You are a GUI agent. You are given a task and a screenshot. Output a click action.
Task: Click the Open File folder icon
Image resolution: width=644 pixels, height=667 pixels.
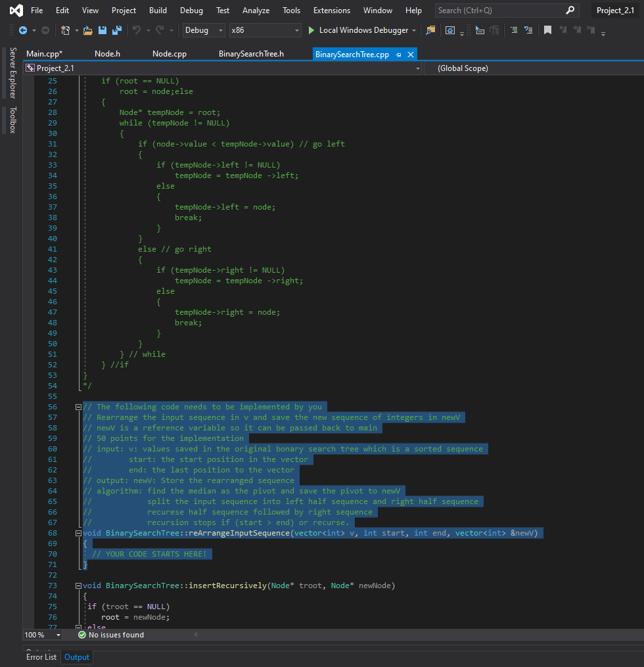pyautogui.click(x=87, y=30)
